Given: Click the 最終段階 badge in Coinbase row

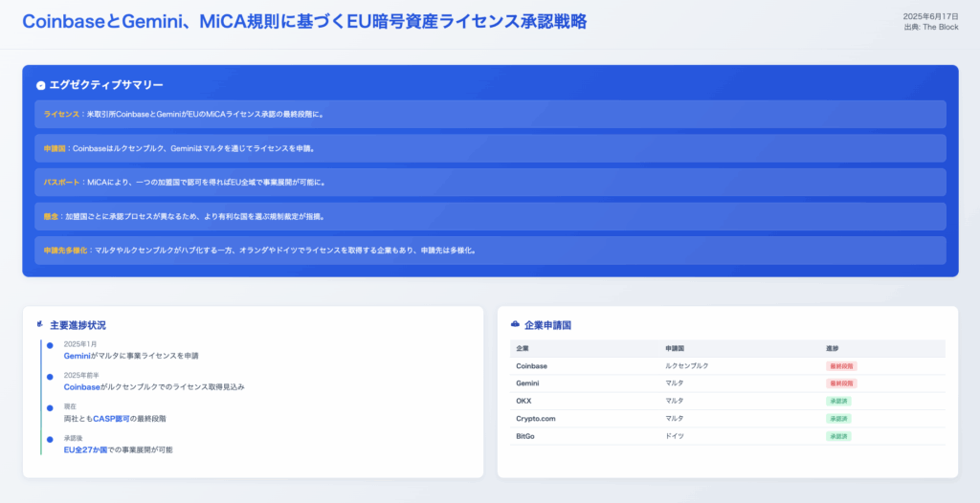Looking at the screenshot, I should pos(841,366).
